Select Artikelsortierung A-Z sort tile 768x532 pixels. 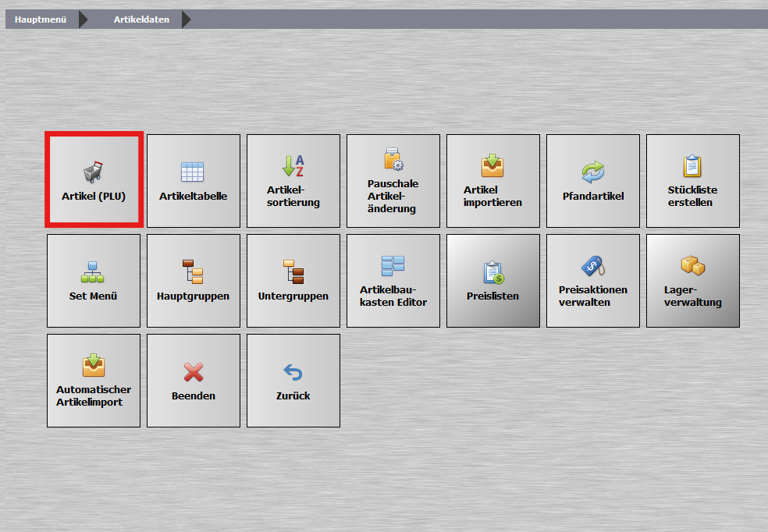pyautogui.click(x=293, y=180)
